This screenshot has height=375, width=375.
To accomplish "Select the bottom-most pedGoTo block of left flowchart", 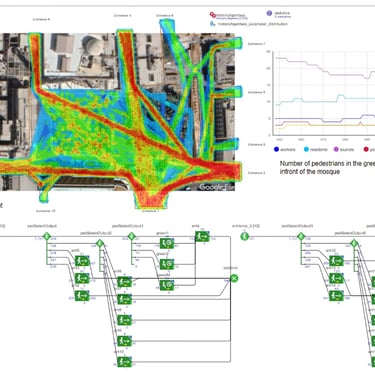I will 124,362.
